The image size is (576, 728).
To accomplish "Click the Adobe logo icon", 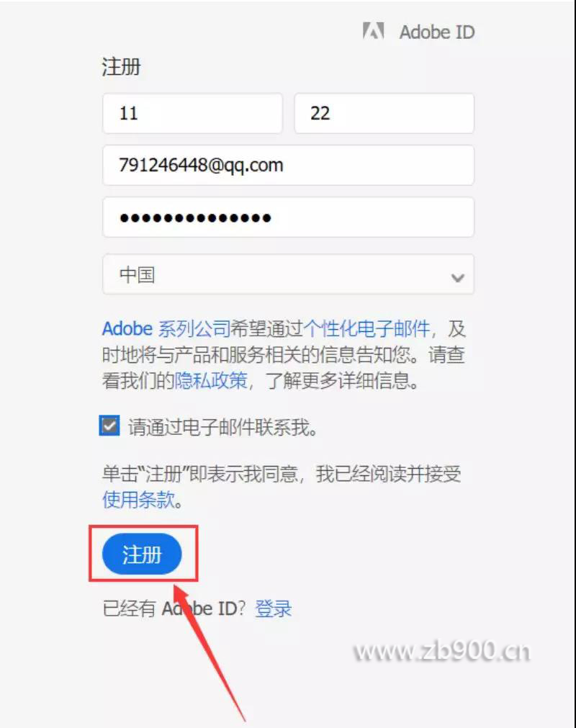I will [373, 31].
